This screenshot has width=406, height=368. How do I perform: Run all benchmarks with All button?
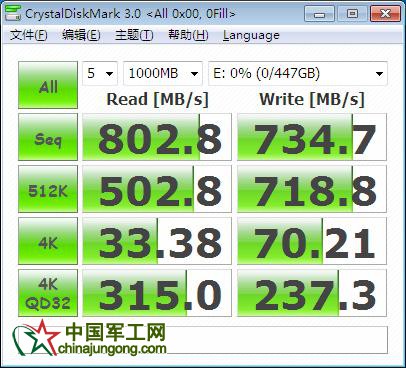pyautogui.click(x=48, y=85)
